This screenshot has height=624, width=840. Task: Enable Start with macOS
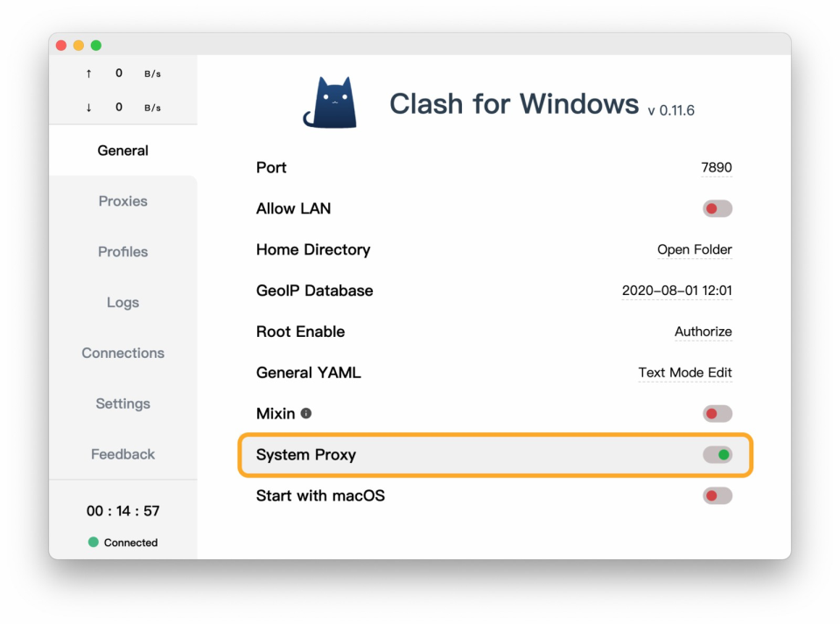(717, 495)
